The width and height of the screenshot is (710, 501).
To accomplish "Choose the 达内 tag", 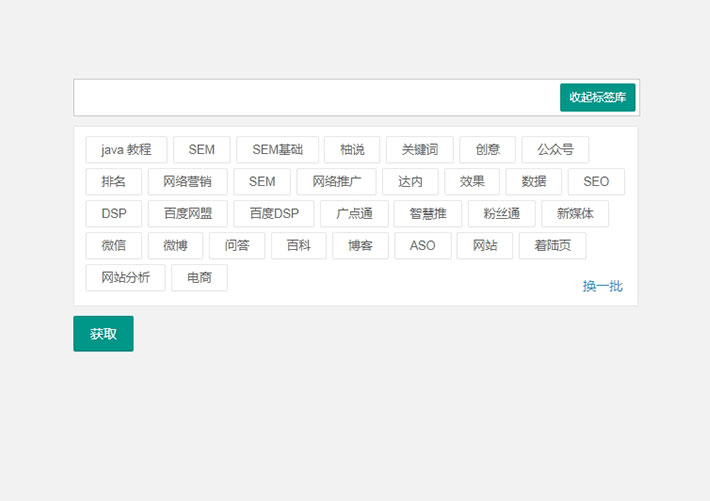I will [x=410, y=182].
